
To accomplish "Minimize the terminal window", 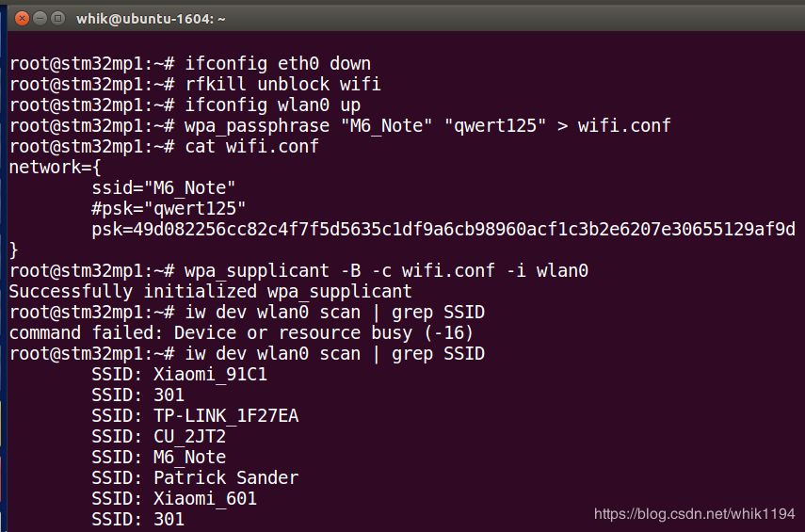I will (x=40, y=19).
